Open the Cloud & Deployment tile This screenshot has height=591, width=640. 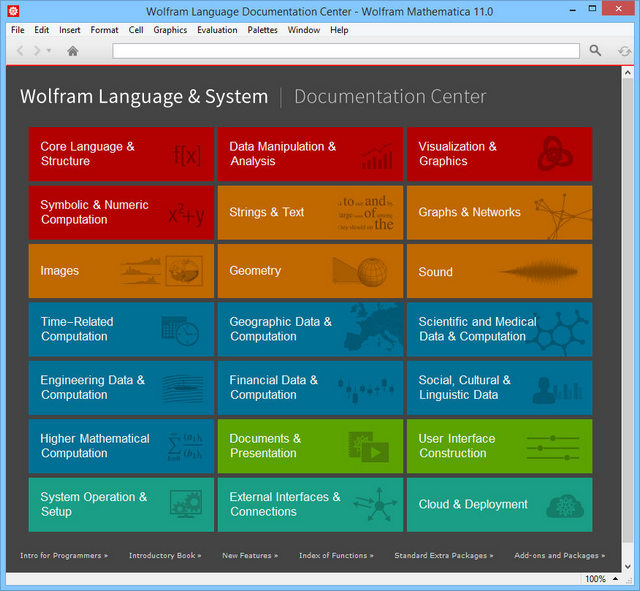pyautogui.click(x=499, y=505)
